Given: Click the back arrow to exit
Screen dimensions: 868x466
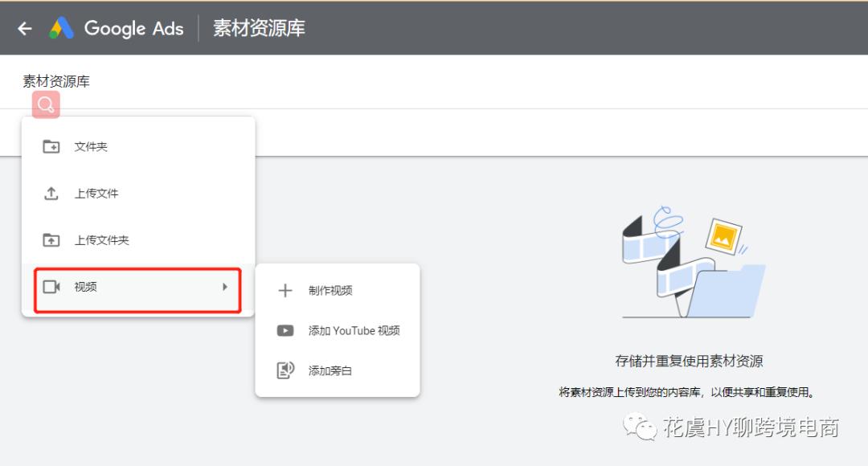Looking at the screenshot, I should coord(23,27).
